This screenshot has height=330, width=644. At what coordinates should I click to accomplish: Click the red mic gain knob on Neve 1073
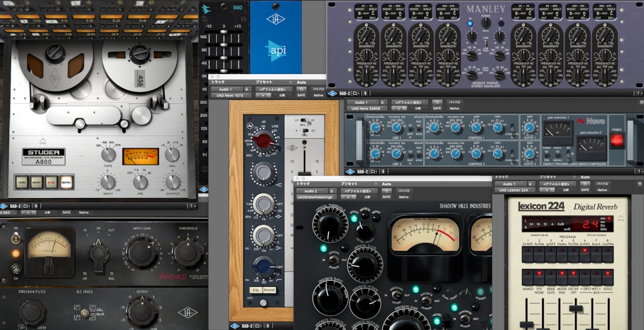(263, 141)
